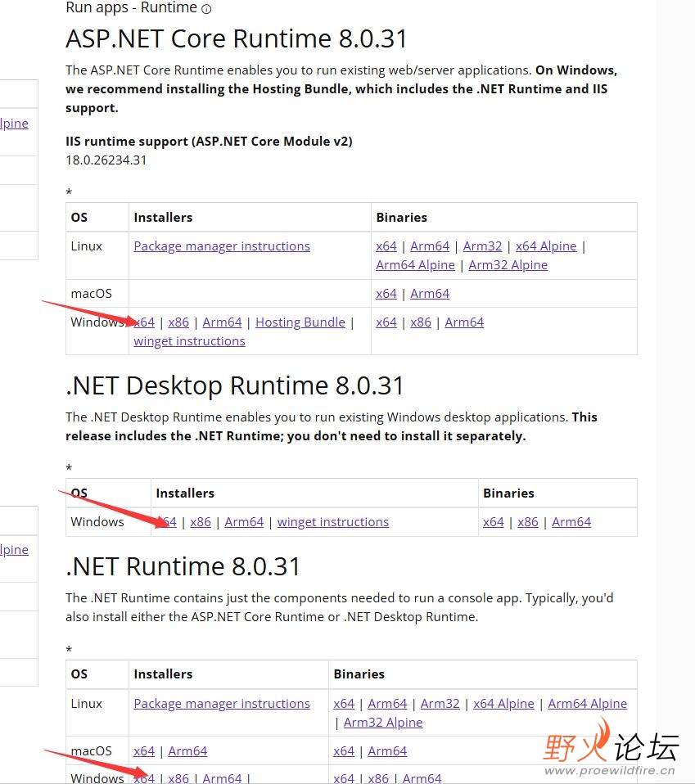The image size is (695, 784).
Task: Download ASP.NET Core Windows x64 installer
Action: [145, 322]
